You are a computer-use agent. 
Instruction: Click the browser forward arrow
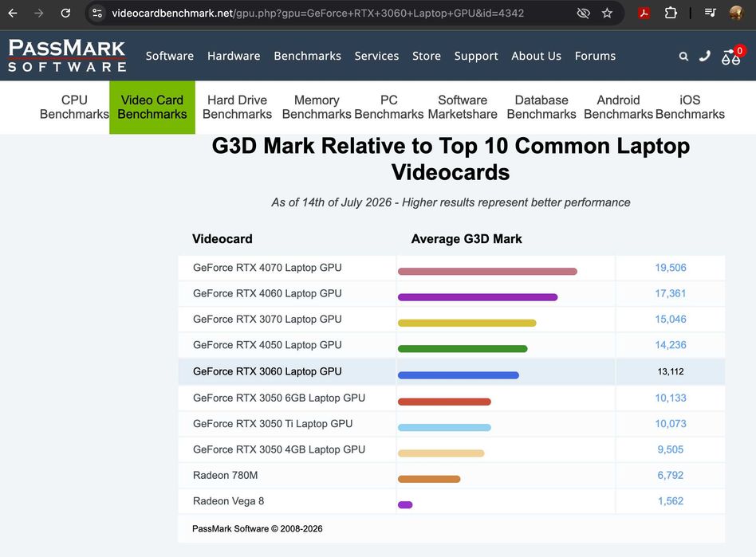(x=39, y=13)
